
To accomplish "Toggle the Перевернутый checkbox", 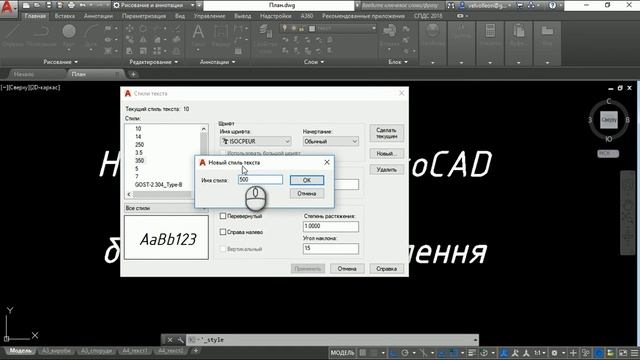I will 223,216.
